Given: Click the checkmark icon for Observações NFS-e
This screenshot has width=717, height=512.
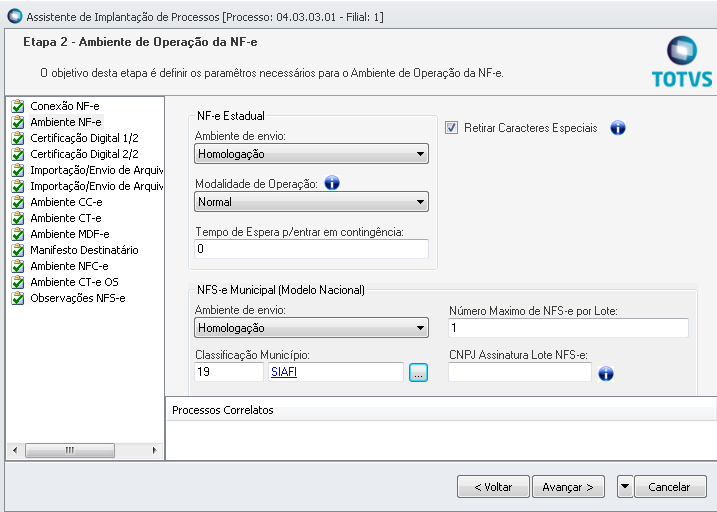Looking at the screenshot, I should point(18,298).
